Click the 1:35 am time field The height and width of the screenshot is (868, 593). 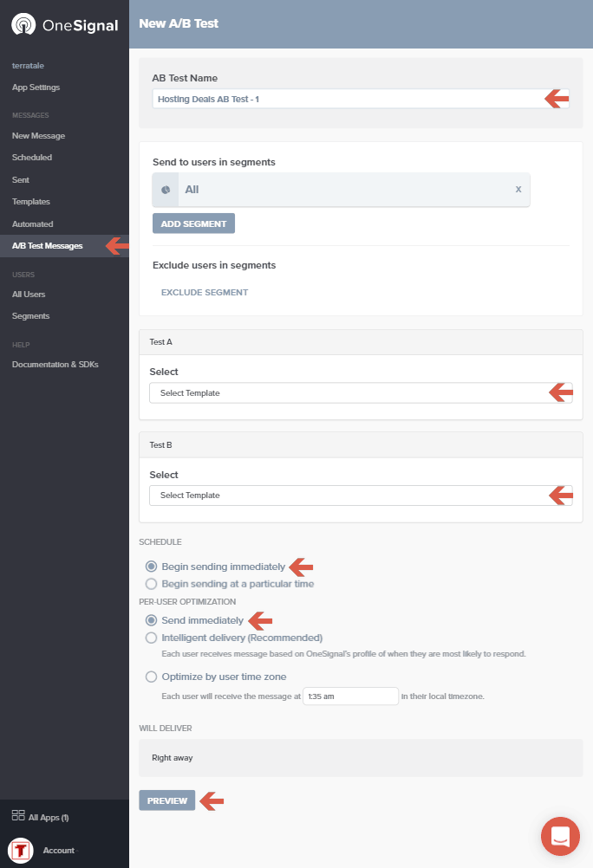[x=349, y=696]
